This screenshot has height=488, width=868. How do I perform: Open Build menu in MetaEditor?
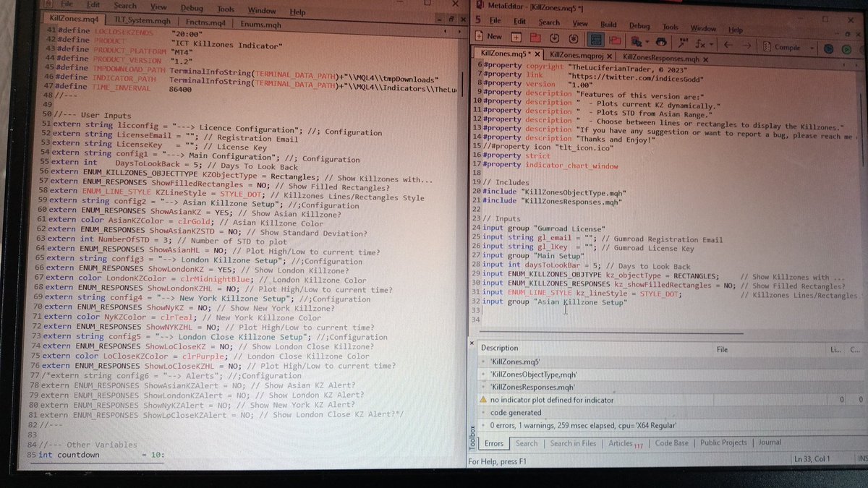pos(609,25)
